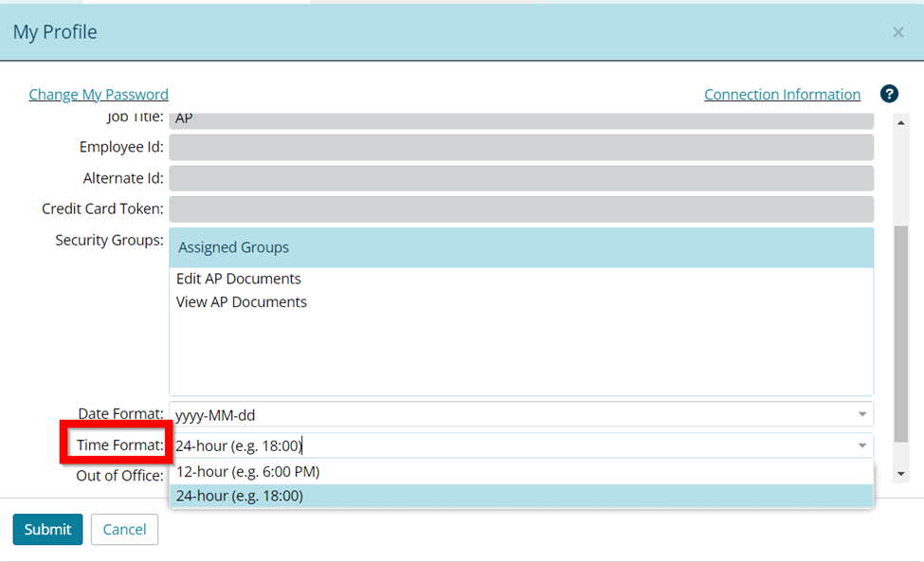
Task: Click the Alternate Id field
Action: [520, 178]
